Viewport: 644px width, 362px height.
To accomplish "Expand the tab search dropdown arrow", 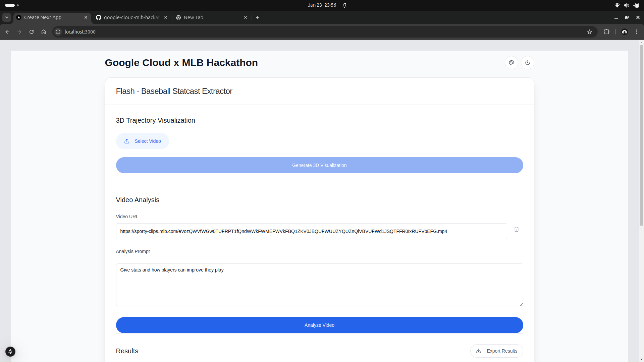I will tap(7, 17).
